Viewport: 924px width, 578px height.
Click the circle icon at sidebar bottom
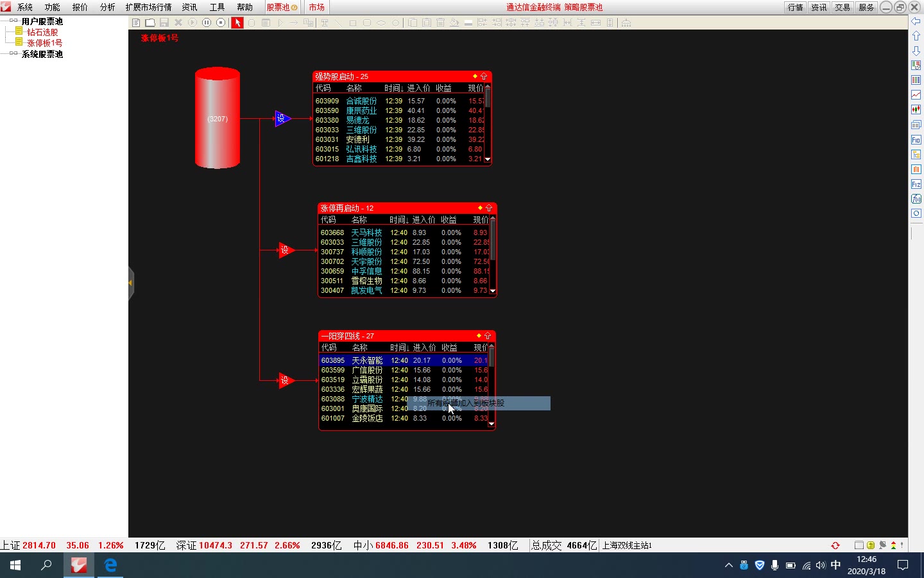coord(916,213)
